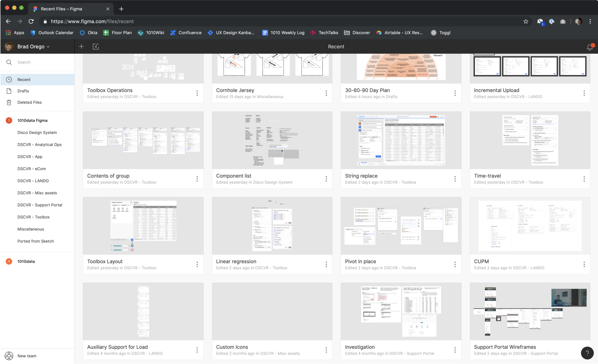Open the Confluence bookmark
Image resolution: width=598 pixels, height=364 pixels.
tap(186, 33)
